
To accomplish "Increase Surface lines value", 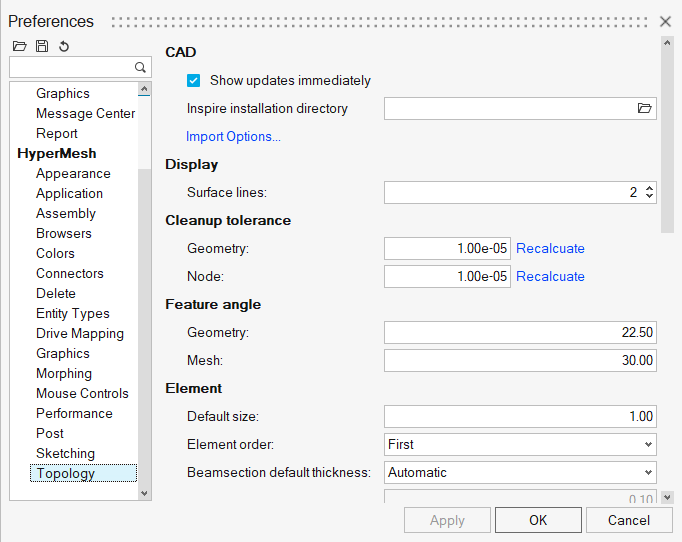I will coord(649,188).
